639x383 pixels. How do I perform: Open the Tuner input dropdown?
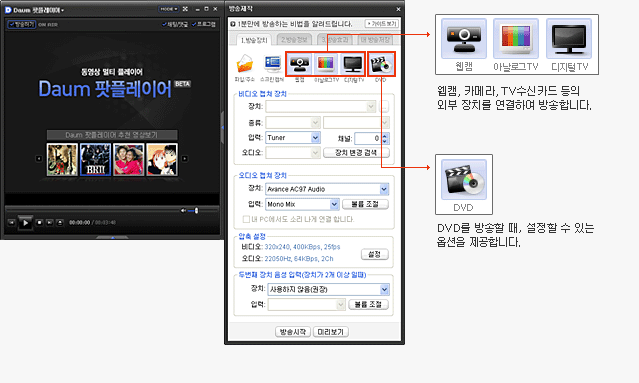[x=293, y=138]
